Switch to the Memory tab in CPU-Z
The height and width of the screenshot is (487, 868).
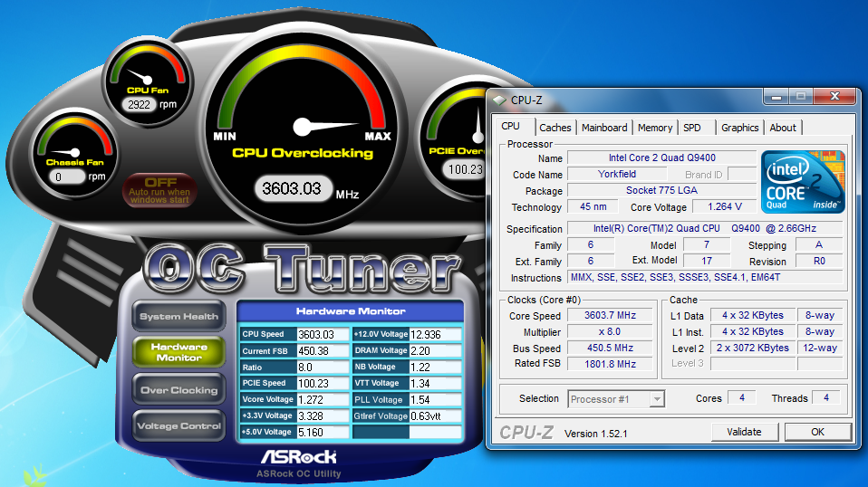point(655,128)
